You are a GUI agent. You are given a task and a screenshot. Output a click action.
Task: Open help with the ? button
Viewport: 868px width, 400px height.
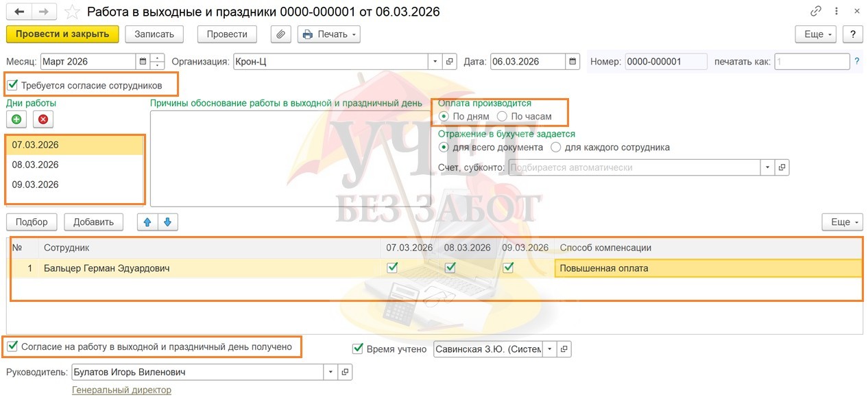tap(853, 34)
